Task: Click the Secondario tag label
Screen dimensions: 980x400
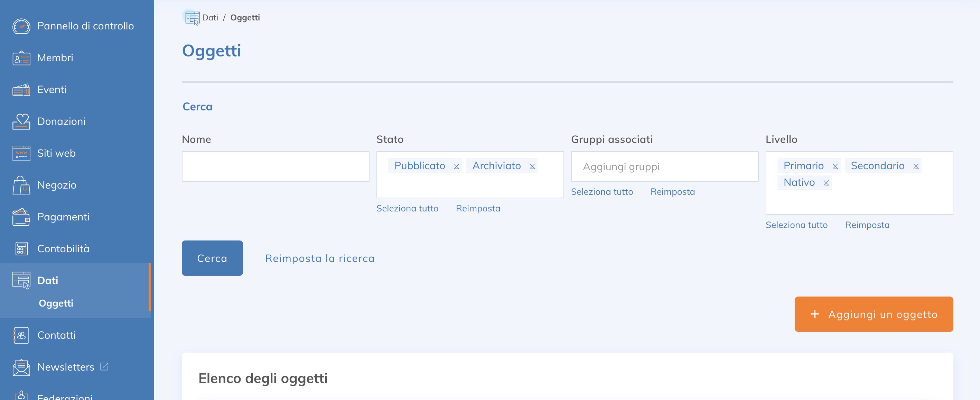Action: [x=877, y=166]
